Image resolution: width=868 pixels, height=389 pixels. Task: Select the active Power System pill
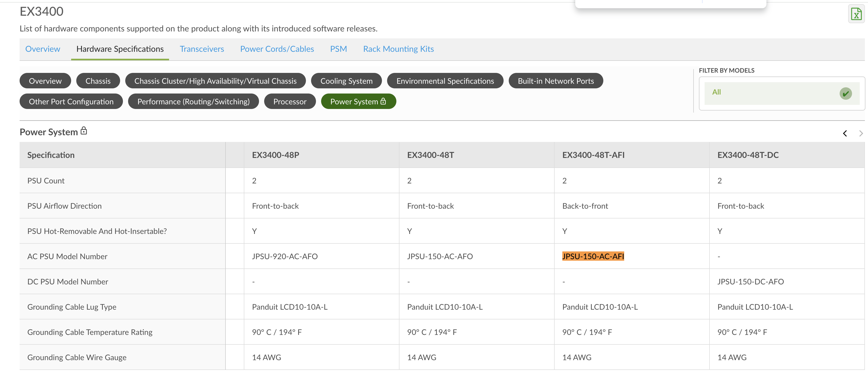click(x=358, y=102)
